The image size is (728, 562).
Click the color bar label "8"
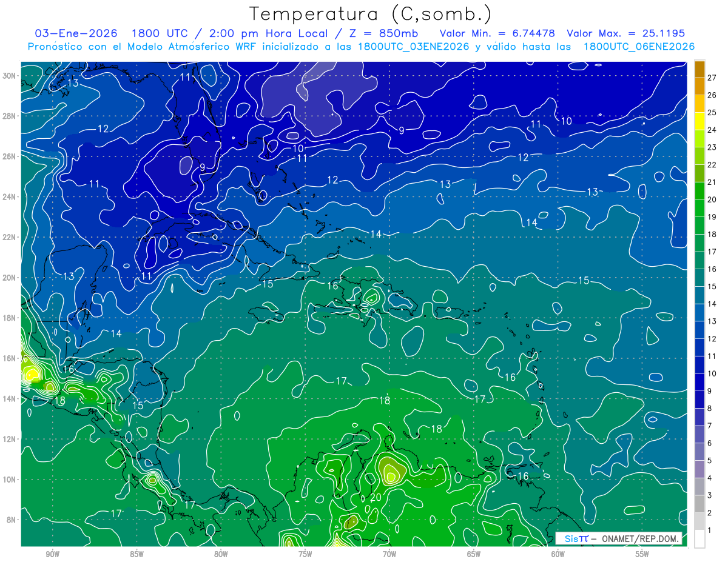click(710, 408)
